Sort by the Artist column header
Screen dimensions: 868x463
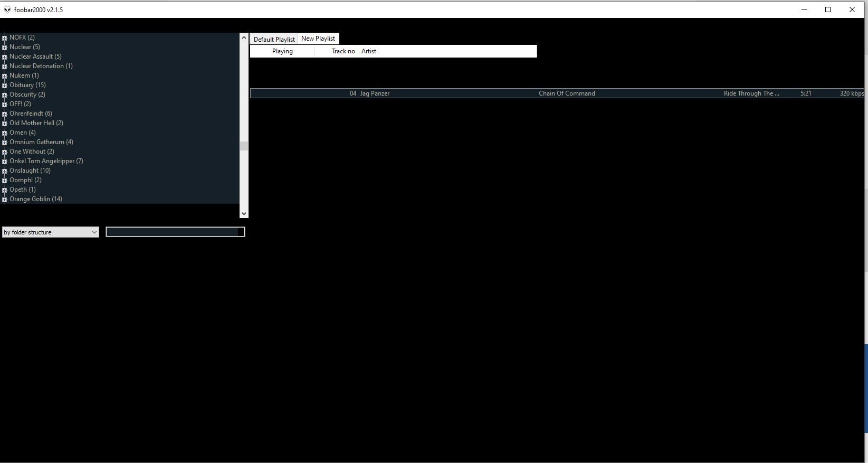point(447,51)
